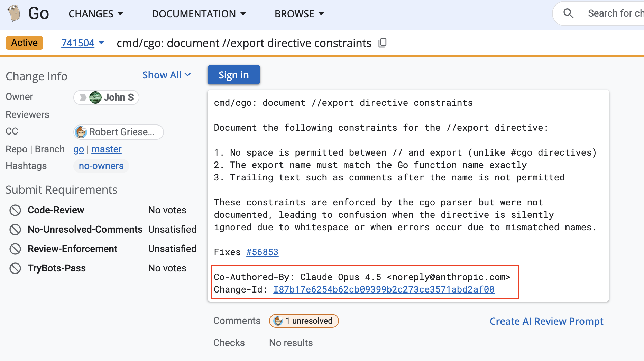This screenshot has width=644, height=361.
Task: Open the no-owners hashtag link
Action: (101, 166)
